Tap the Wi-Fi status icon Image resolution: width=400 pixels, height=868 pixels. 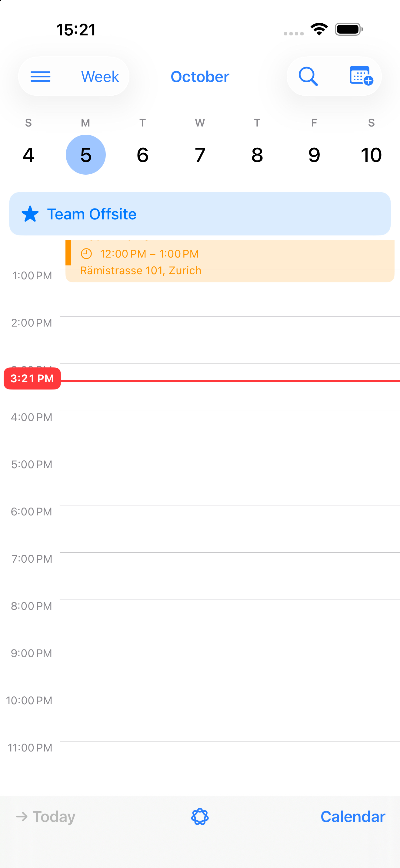(319, 29)
